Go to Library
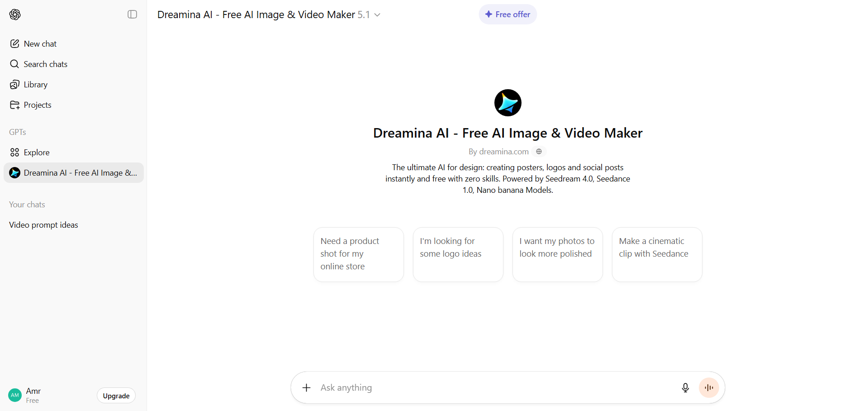This screenshot has width=868, height=411. [x=74, y=84]
